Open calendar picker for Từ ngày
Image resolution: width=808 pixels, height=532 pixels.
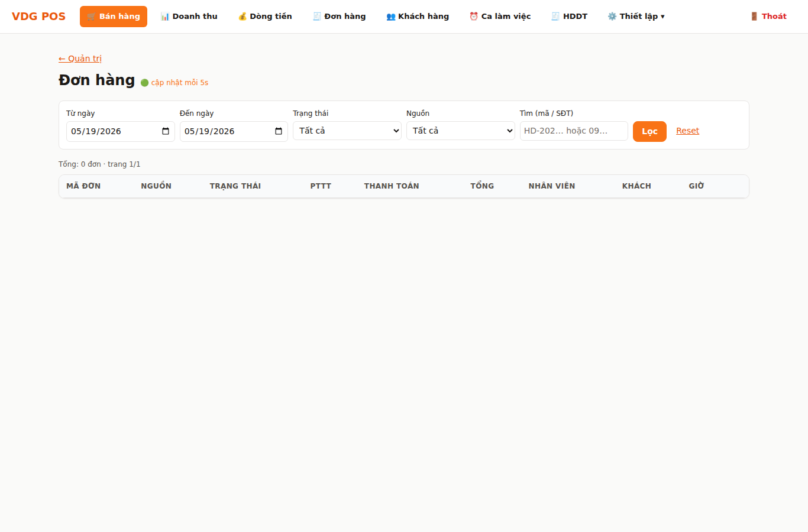tap(166, 131)
